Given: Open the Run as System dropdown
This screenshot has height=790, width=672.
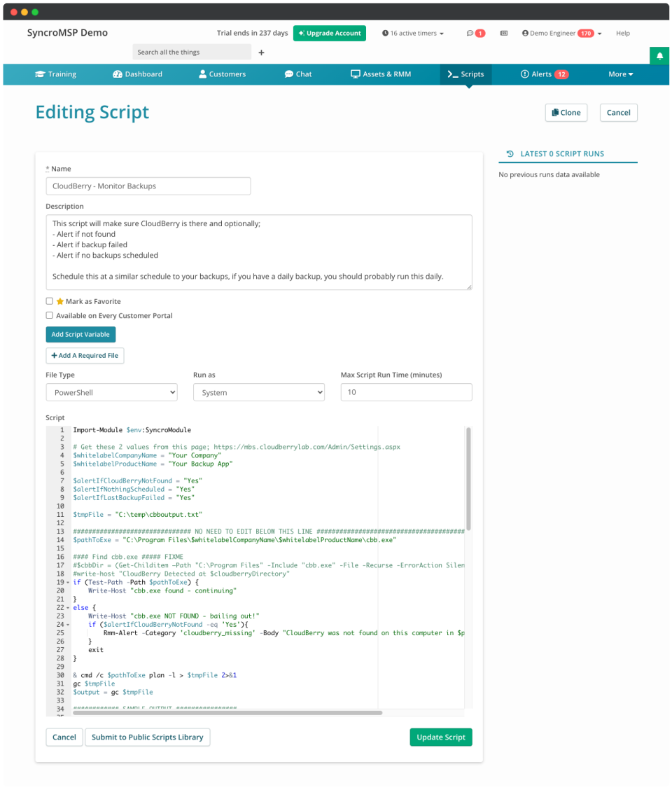Looking at the screenshot, I should pos(259,392).
